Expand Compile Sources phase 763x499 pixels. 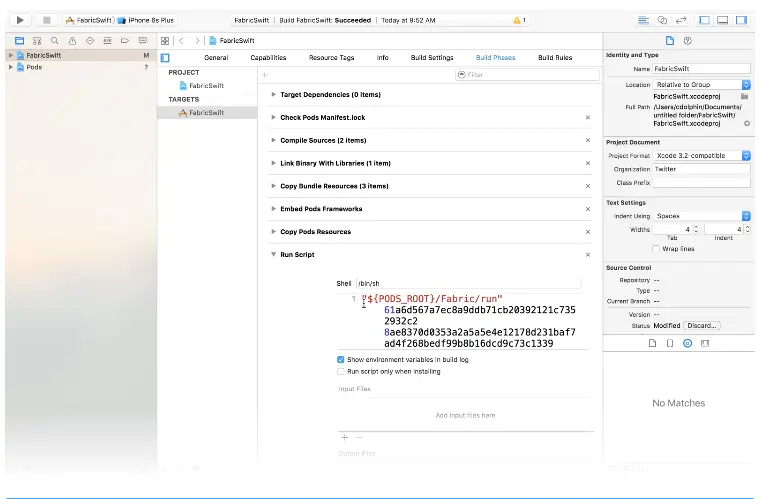point(273,140)
